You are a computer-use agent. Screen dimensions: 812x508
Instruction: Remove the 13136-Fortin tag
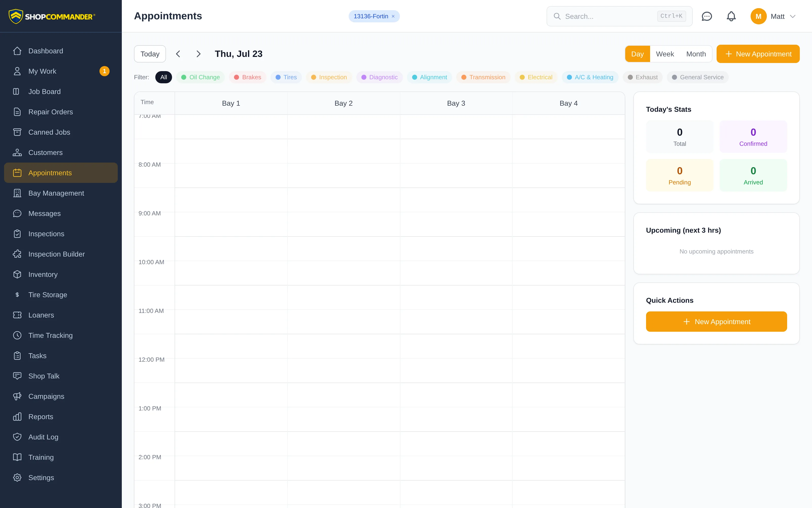393,16
